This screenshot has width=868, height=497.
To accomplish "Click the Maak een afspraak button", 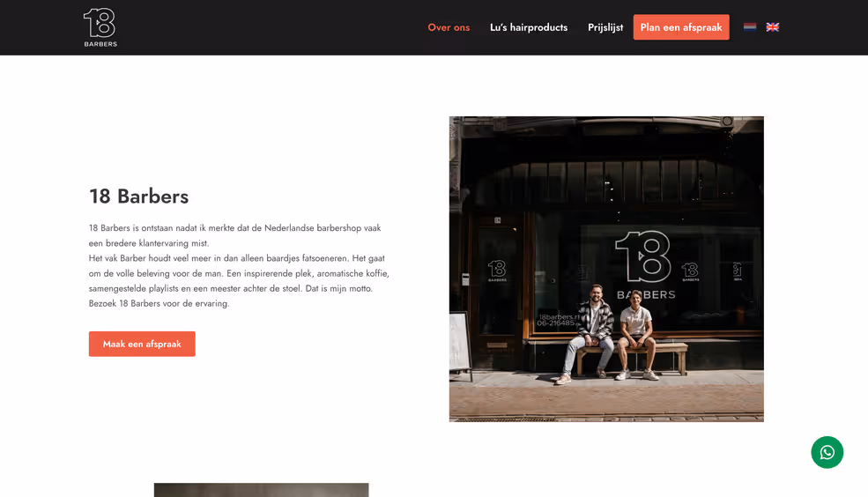I will (142, 344).
